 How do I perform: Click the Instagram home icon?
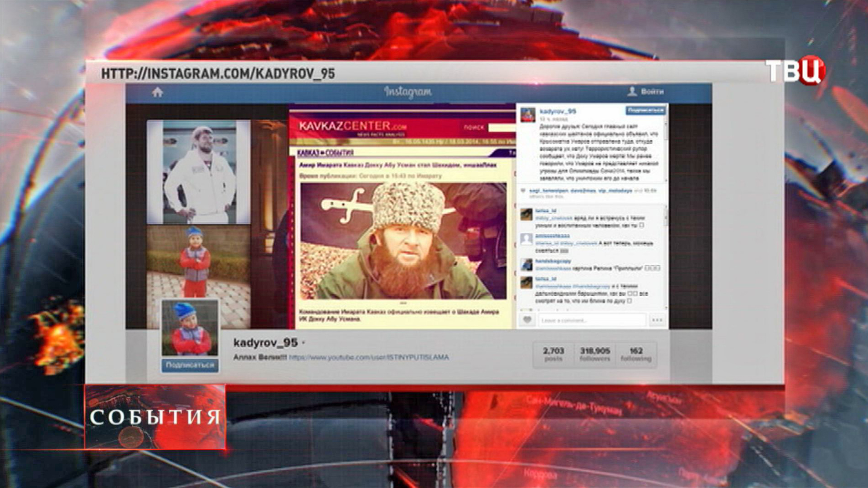(x=157, y=92)
